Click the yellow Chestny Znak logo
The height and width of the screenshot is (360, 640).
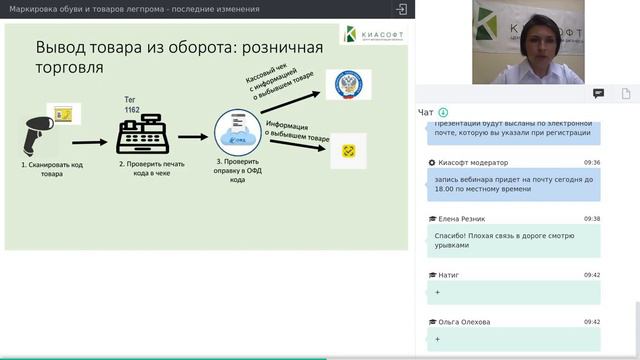[348, 151]
